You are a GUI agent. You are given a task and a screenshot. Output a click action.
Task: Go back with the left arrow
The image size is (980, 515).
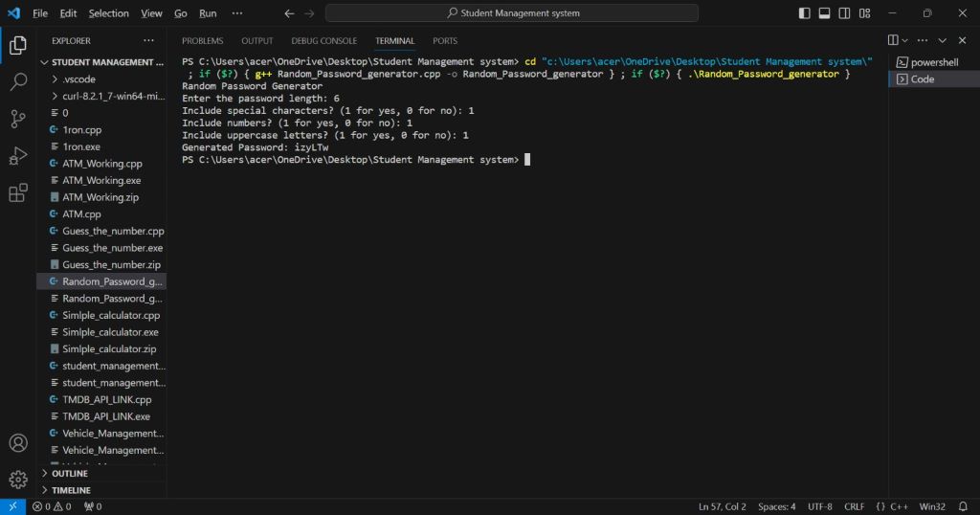coord(289,13)
